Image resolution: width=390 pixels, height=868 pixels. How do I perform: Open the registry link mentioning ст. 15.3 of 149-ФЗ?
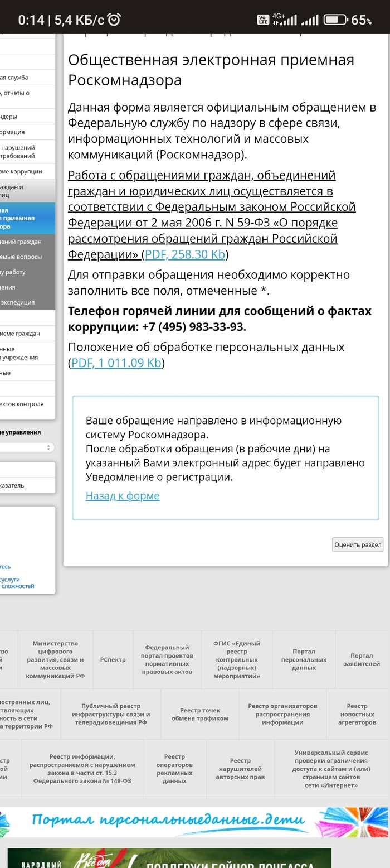coord(82,769)
